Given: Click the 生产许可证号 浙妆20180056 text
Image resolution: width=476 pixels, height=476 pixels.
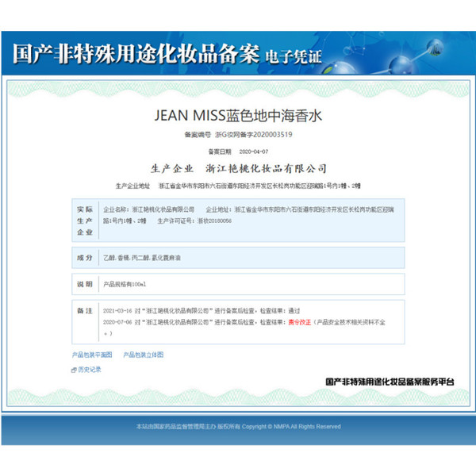Looking at the screenshot, I should click(194, 221).
